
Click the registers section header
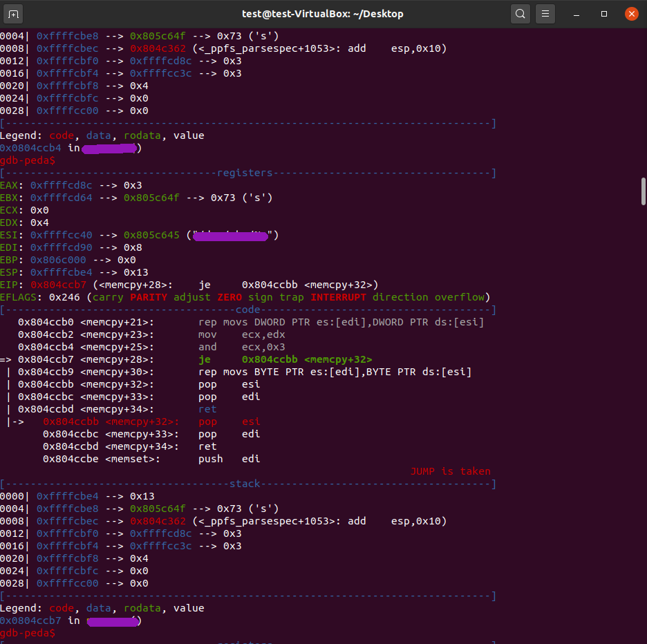(245, 172)
